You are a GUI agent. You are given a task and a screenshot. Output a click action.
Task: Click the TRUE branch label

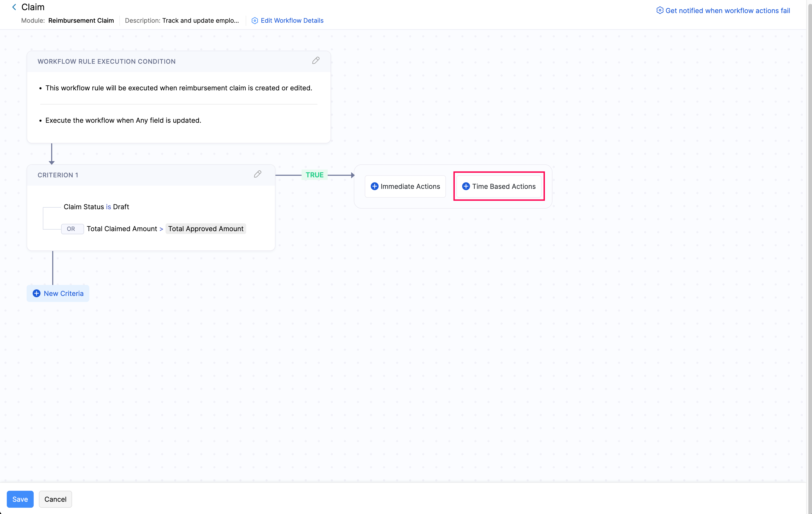(x=315, y=175)
